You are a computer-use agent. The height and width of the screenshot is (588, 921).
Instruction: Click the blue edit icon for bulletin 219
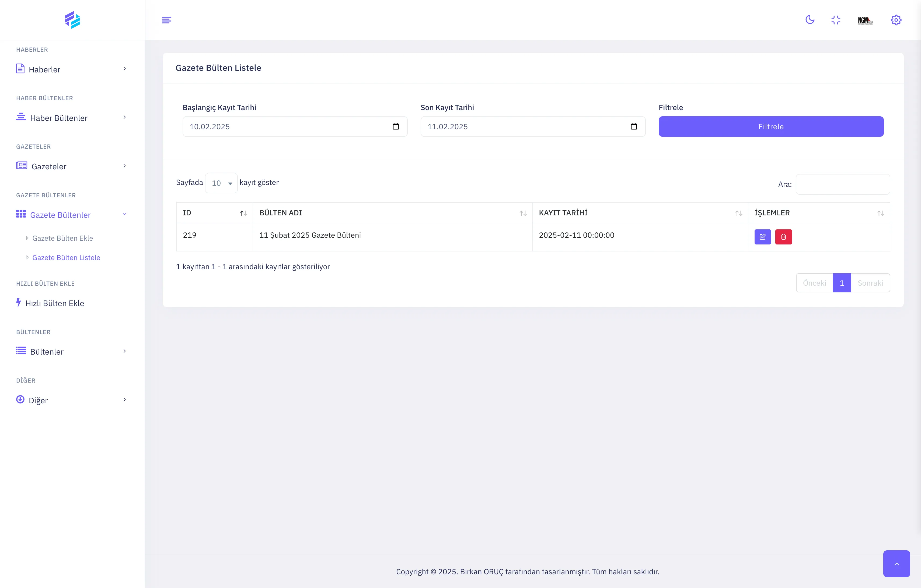point(762,237)
